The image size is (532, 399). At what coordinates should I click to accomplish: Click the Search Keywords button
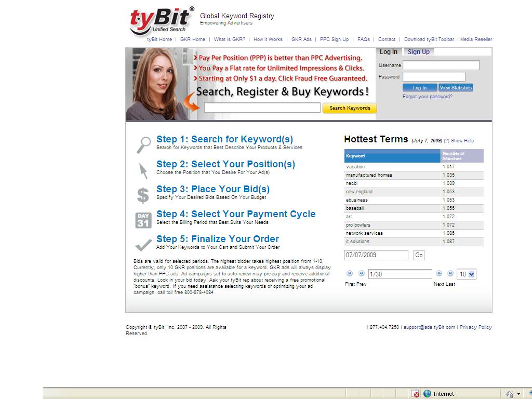pos(350,108)
